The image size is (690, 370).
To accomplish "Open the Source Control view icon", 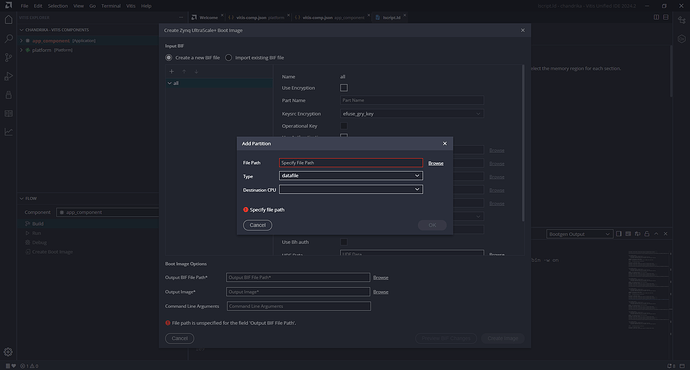I will pos(8,58).
